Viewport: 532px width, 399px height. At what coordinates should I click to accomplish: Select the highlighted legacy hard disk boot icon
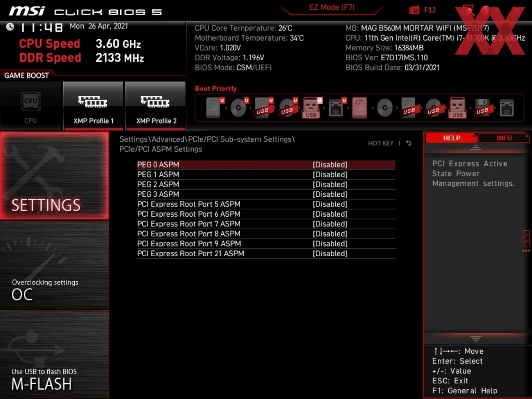point(359,108)
